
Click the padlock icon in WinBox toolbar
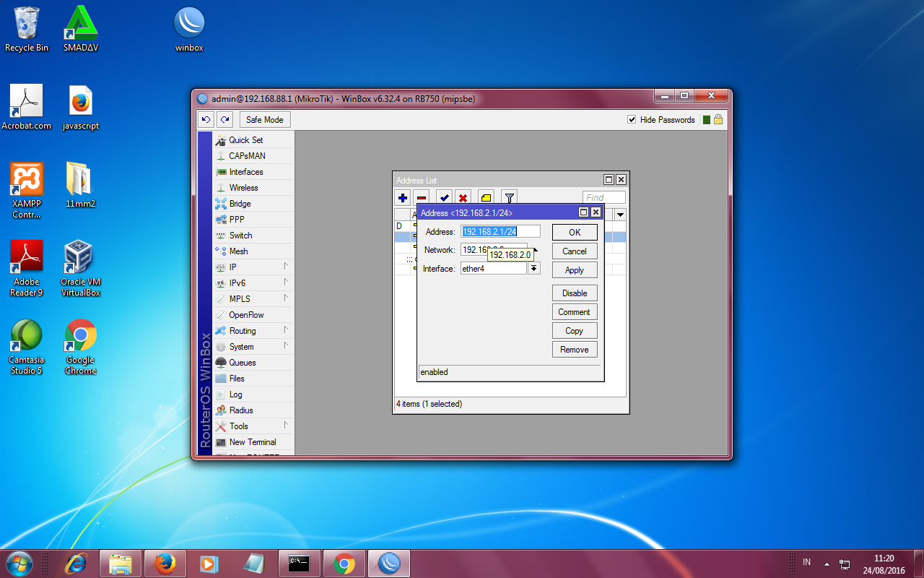pos(718,120)
